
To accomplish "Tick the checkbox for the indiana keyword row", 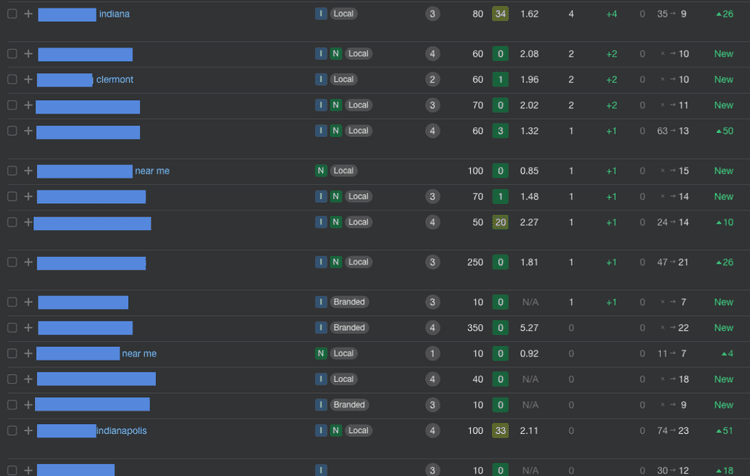I will pyautogui.click(x=12, y=14).
